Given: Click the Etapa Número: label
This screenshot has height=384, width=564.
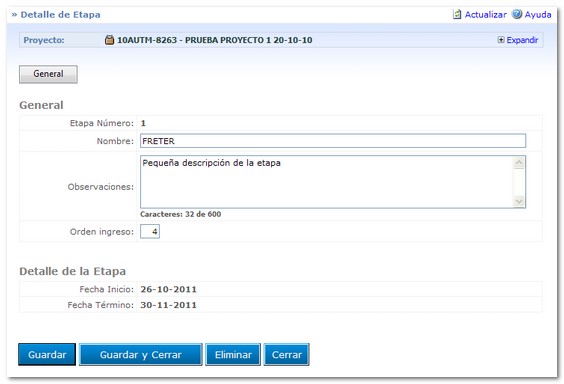Looking at the screenshot, I should click(102, 123).
